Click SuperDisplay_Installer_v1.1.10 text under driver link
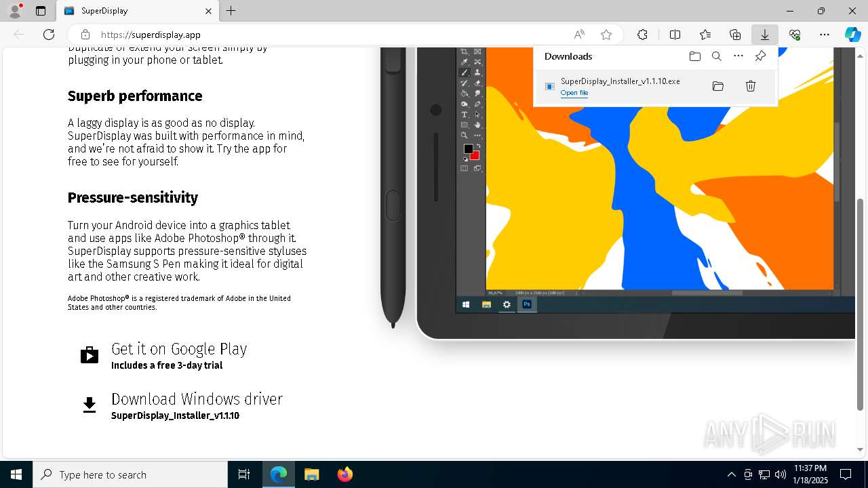The height and width of the screenshot is (488, 868). [x=175, y=415]
